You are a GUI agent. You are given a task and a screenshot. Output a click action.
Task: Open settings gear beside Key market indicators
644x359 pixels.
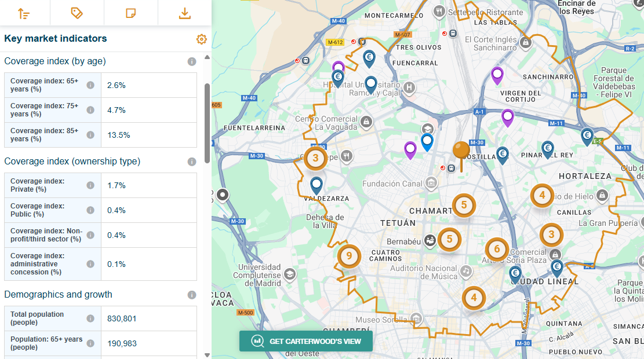(x=201, y=39)
